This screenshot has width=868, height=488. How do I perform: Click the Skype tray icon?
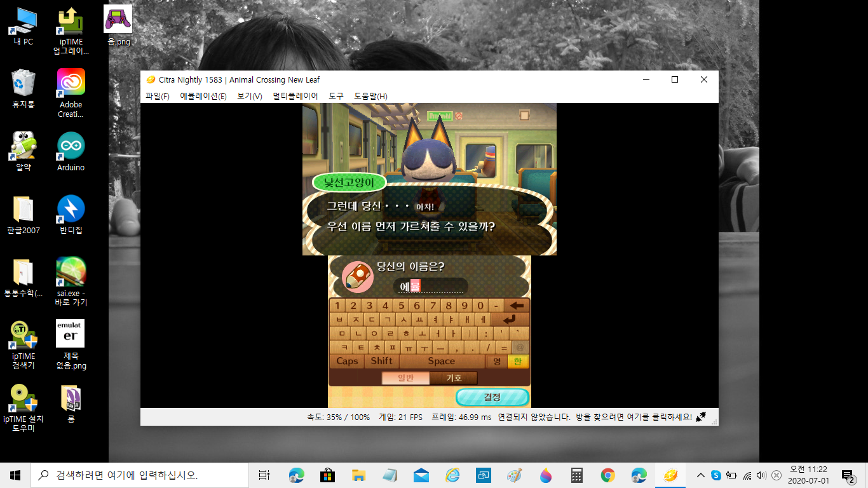click(716, 475)
